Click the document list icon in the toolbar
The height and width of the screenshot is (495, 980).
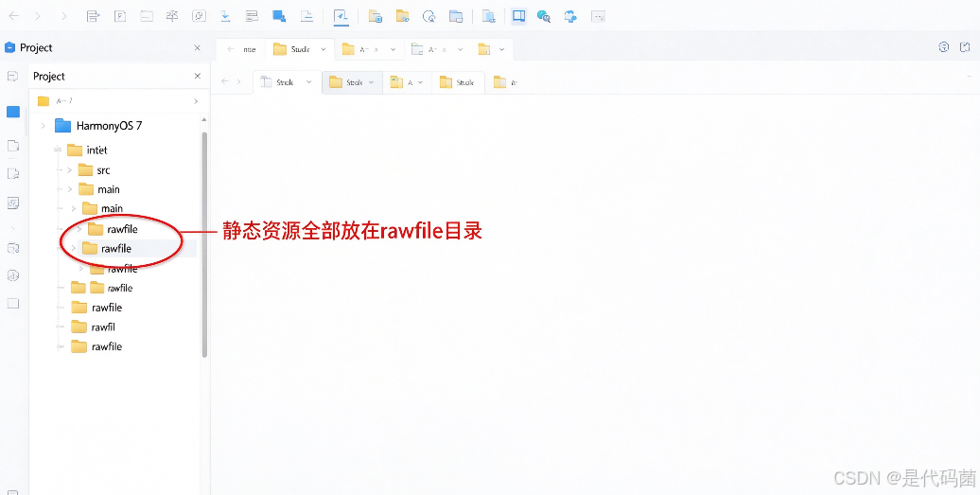tap(93, 16)
